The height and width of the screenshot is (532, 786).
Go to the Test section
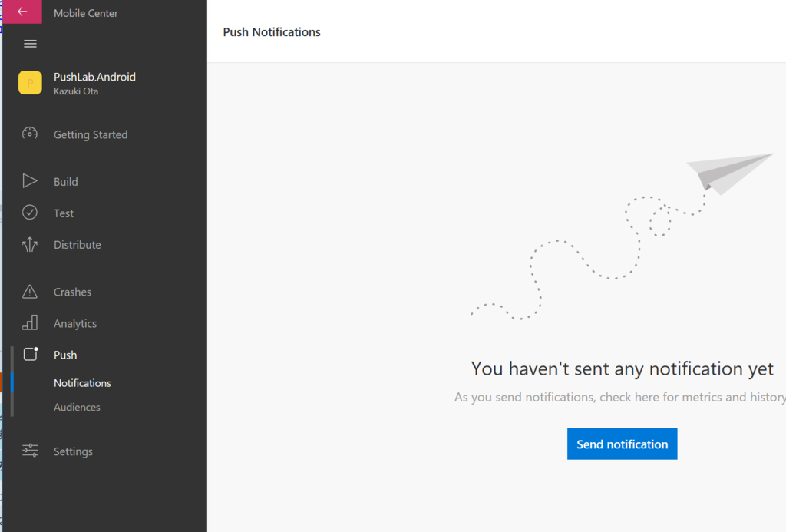click(x=64, y=213)
